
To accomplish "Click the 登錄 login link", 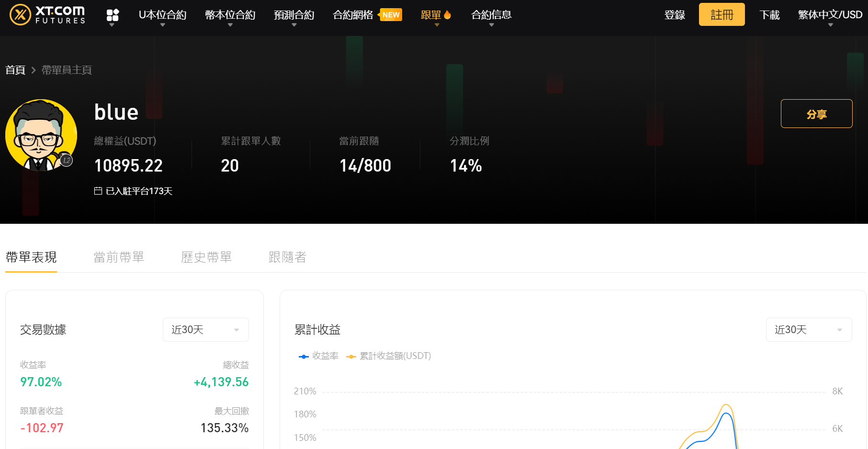I will [675, 15].
